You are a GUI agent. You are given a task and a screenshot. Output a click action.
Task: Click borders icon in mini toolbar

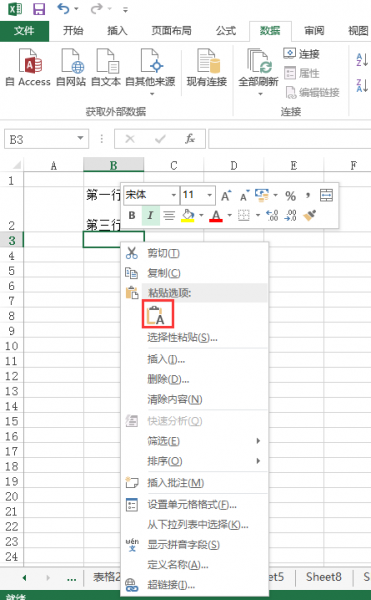pos(244,215)
